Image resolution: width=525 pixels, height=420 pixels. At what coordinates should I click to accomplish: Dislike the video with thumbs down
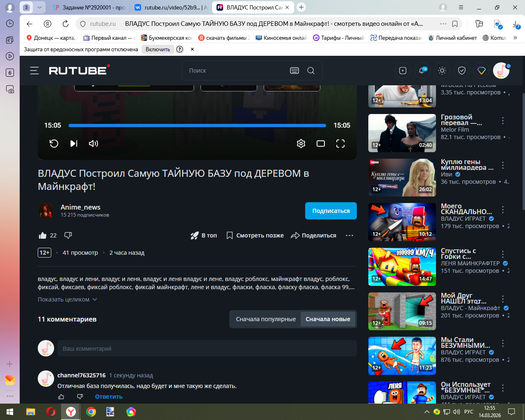pos(68,235)
